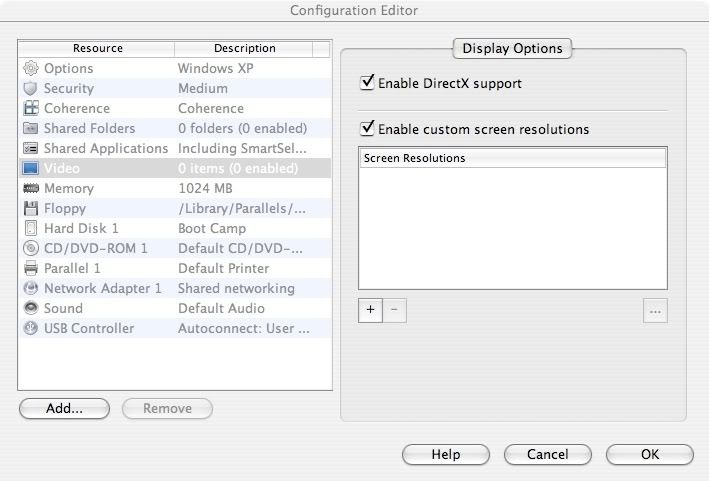Click the CD/DVD-ROM 1 disc icon

point(30,248)
